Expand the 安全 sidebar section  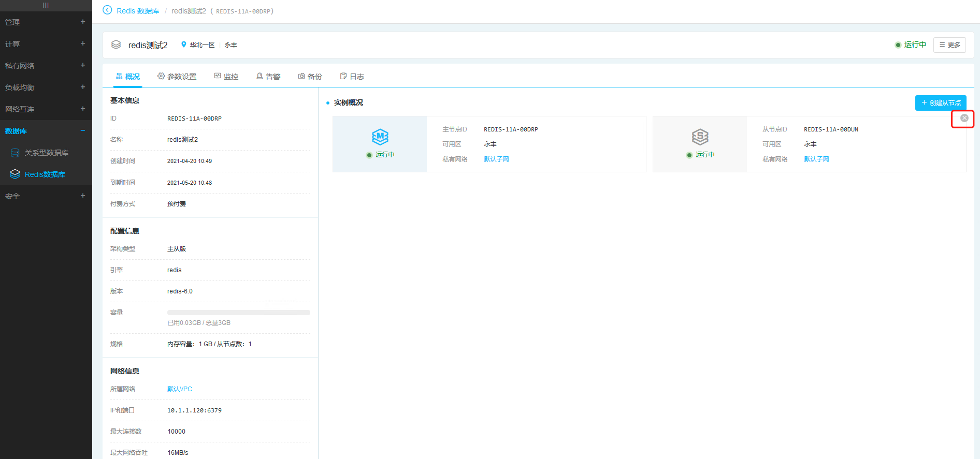83,196
